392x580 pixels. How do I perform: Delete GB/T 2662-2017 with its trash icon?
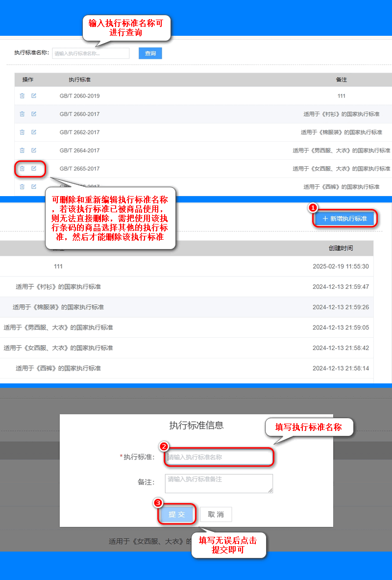[x=22, y=132]
